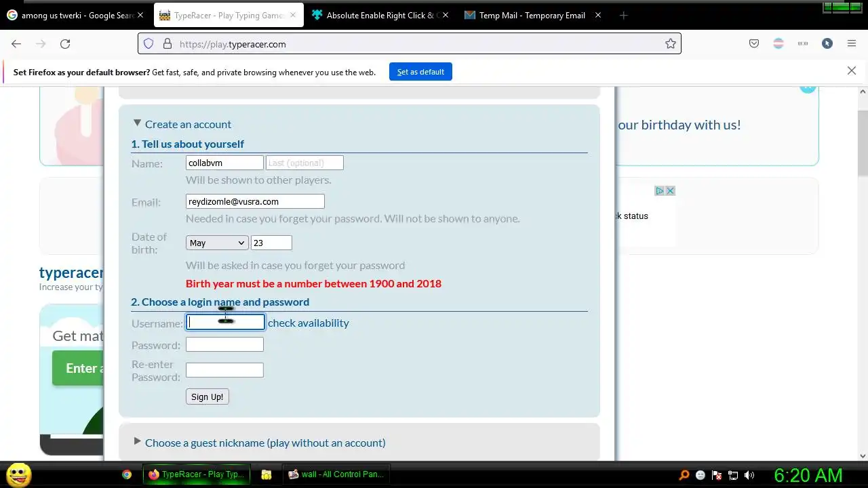
Task: Click the flag with red X tray icon
Action: point(717,475)
